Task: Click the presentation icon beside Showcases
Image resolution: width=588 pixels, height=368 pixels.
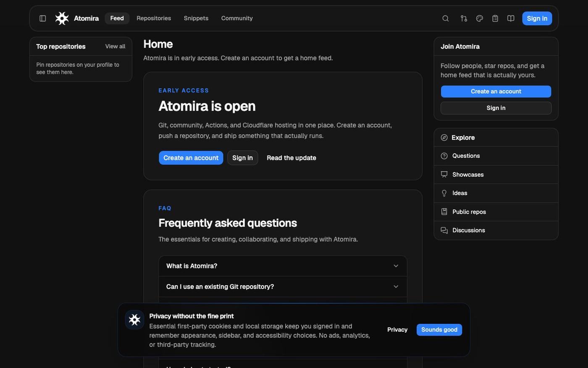Action: [444, 175]
